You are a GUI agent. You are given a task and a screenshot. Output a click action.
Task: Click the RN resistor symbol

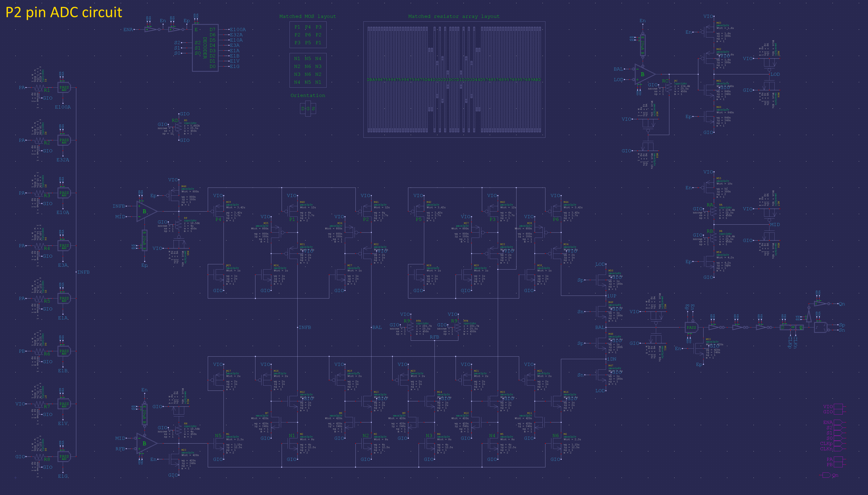coord(179,430)
